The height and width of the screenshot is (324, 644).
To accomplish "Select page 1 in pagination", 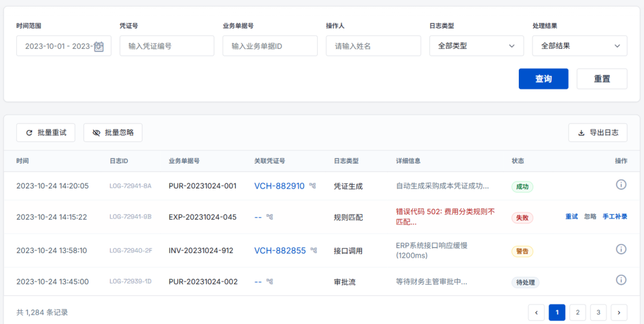I will coord(557,313).
